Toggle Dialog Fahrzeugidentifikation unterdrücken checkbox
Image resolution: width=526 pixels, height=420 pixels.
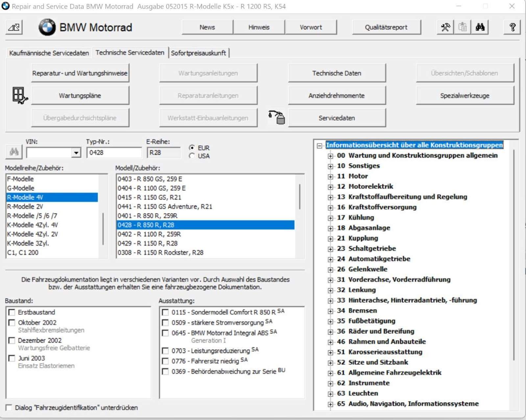[9, 408]
